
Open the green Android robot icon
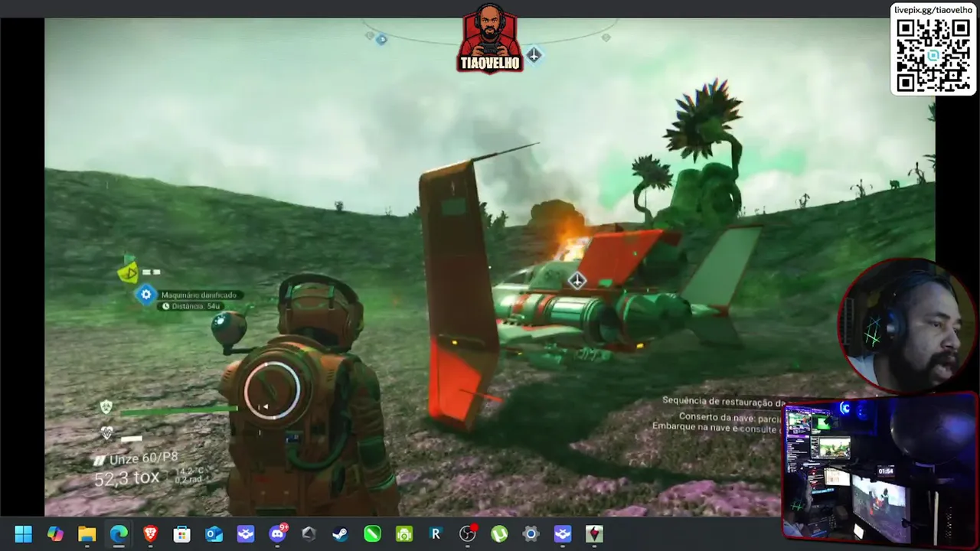click(404, 534)
